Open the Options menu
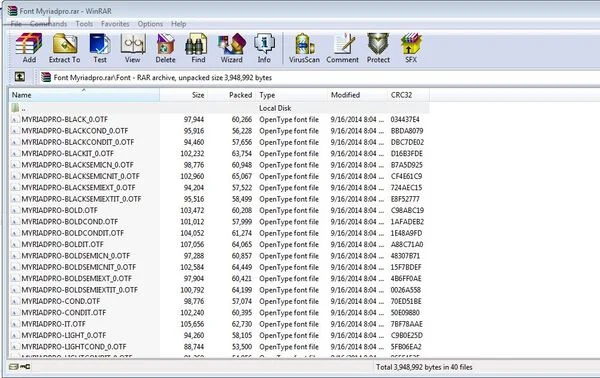The height and width of the screenshot is (378, 600). 150,24
